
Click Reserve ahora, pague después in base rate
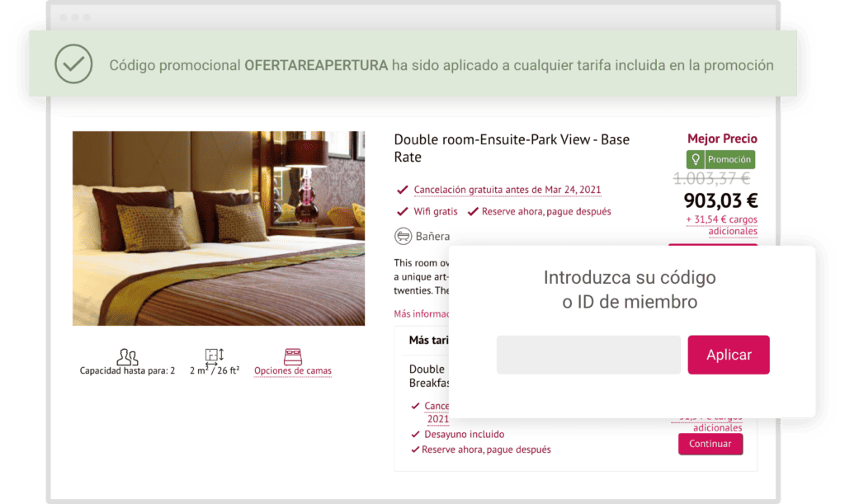click(x=546, y=212)
